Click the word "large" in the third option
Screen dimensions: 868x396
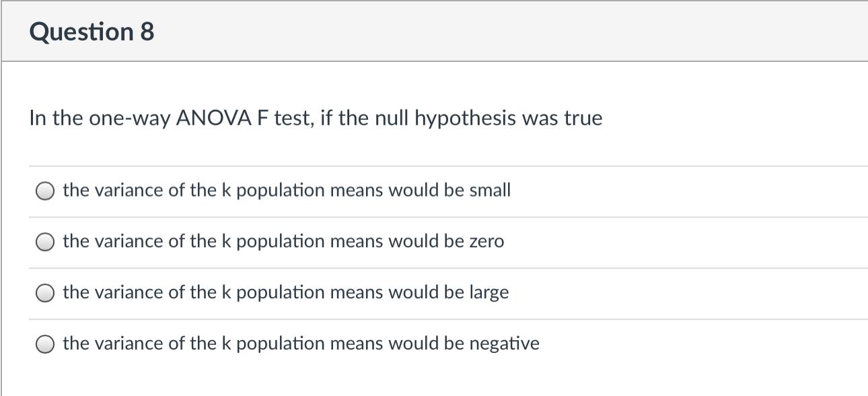pos(489,293)
